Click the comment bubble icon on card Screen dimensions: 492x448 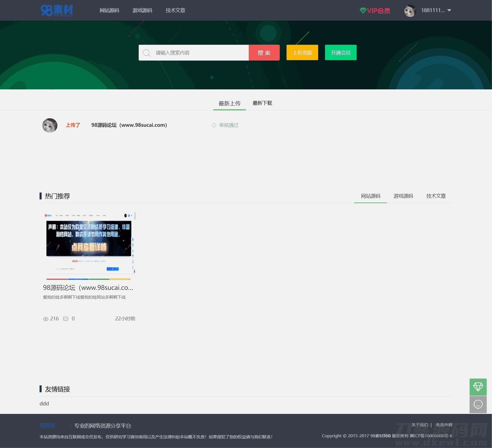click(x=65, y=319)
